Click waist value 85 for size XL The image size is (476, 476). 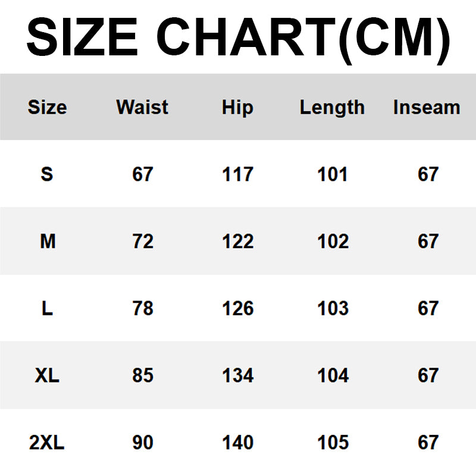point(143,376)
